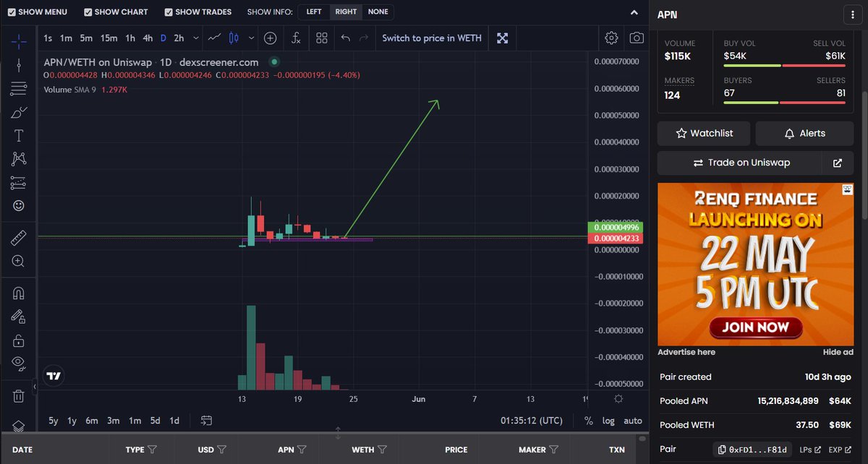868x464 pixels.
Task: Select the trend line drawing tool
Action: 19,65
